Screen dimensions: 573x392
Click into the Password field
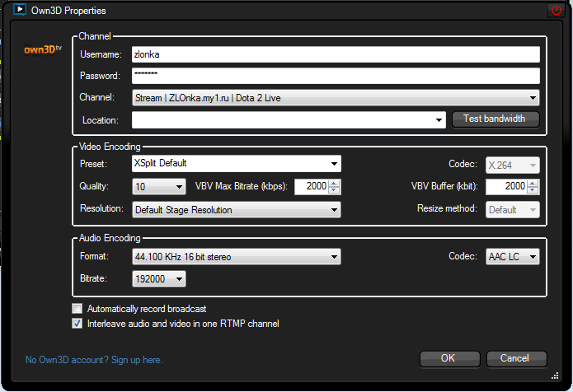pyautogui.click(x=335, y=76)
